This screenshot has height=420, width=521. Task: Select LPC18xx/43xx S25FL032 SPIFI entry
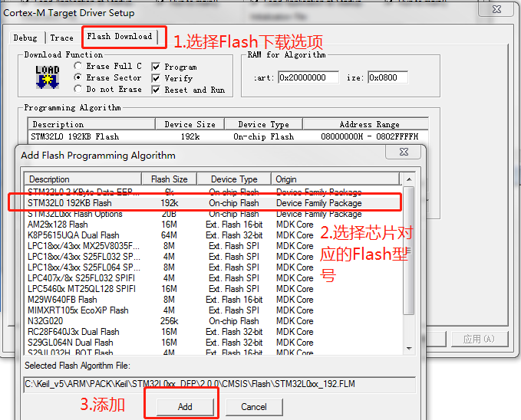(213, 257)
